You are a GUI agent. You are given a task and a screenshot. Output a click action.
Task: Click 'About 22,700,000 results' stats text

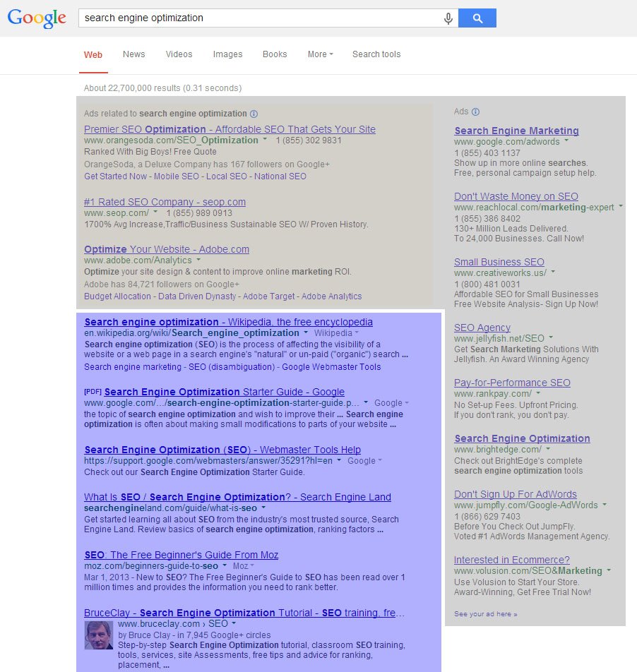(162, 88)
